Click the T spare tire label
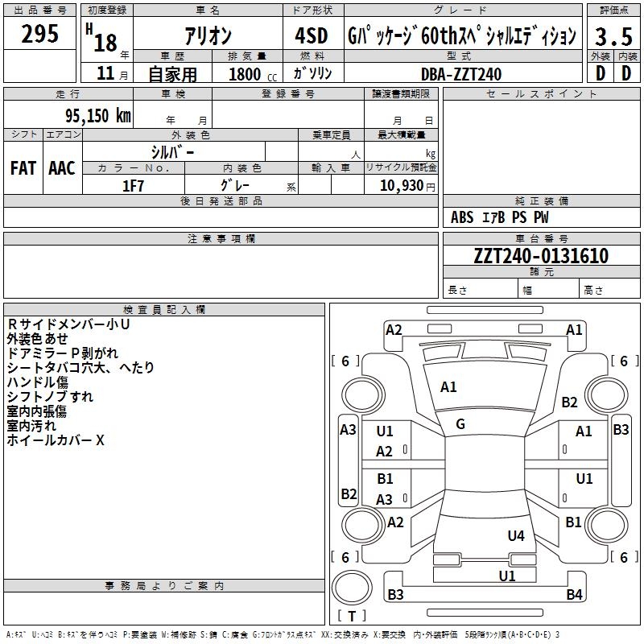644x644 pixels. (352, 616)
